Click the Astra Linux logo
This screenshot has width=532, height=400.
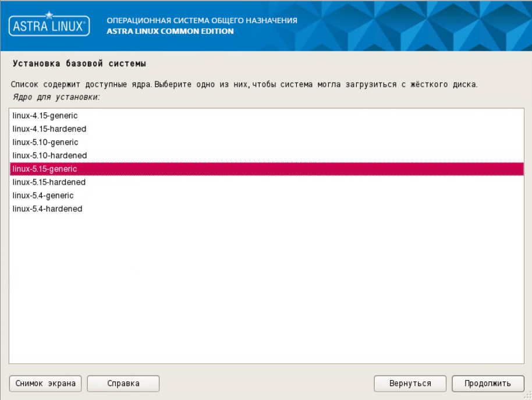49,24
